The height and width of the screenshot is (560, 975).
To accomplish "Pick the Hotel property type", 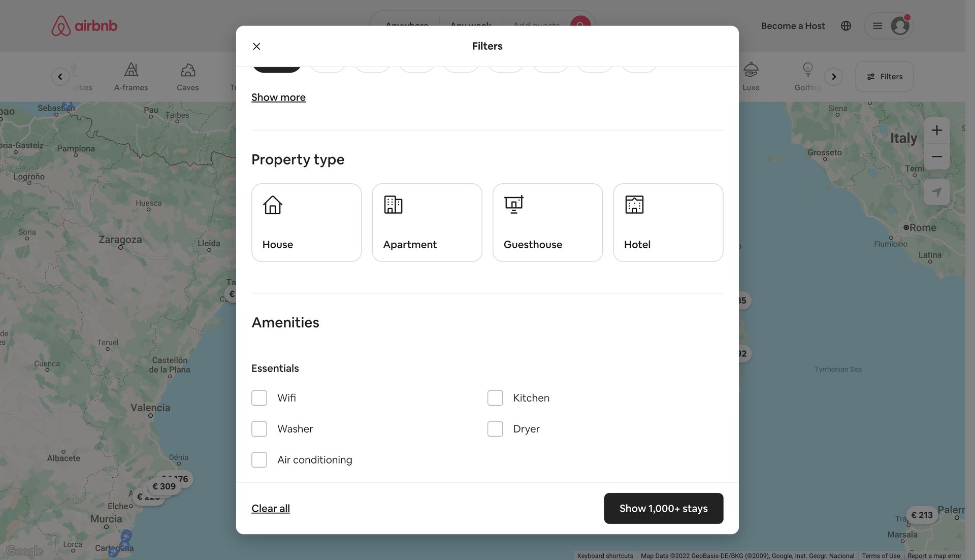I will click(x=668, y=222).
